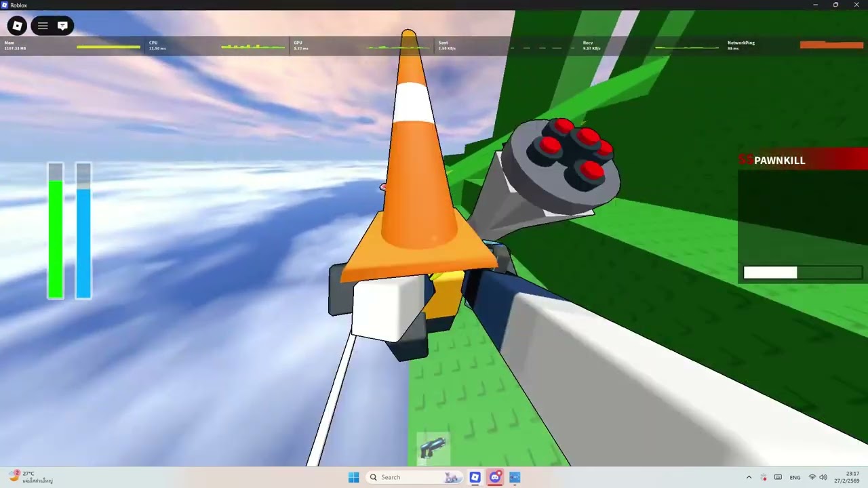Open the touch keyboard tray icon

point(778,477)
